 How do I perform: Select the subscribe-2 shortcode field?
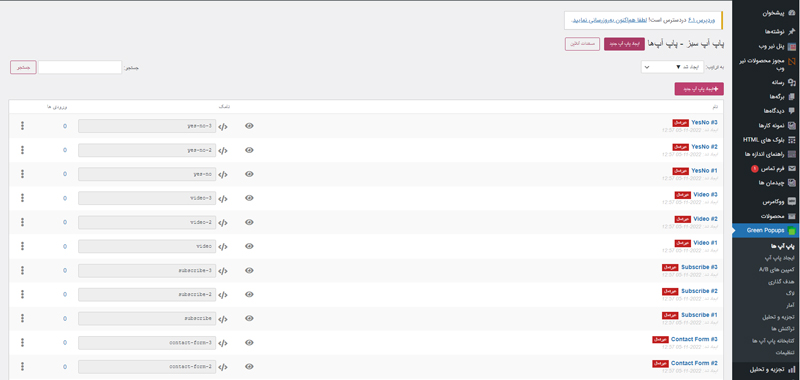click(147, 294)
